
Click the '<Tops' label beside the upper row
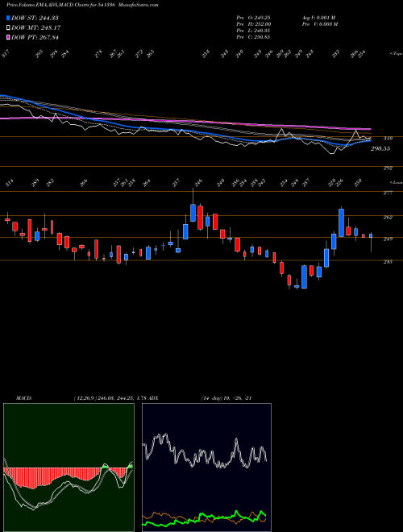pyautogui.click(x=396, y=54)
